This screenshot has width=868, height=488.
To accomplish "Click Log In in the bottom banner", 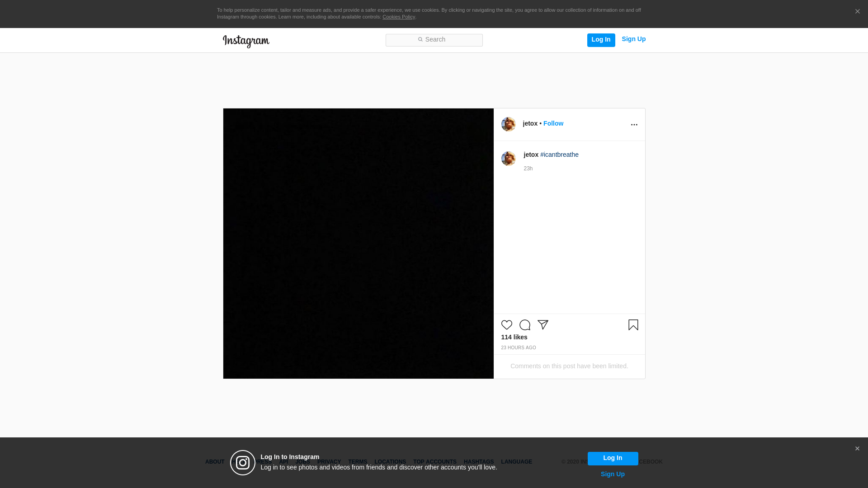I will [x=613, y=458].
